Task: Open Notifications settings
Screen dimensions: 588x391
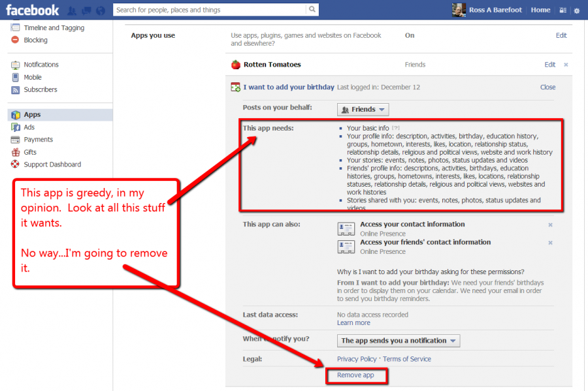Action: coord(41,65)
